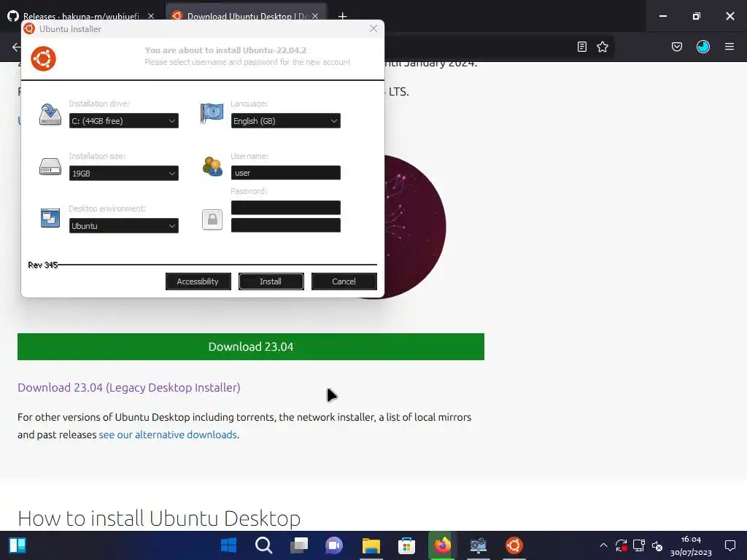Open the Language dropdown
Screen dimensions: 747x560
286,121
